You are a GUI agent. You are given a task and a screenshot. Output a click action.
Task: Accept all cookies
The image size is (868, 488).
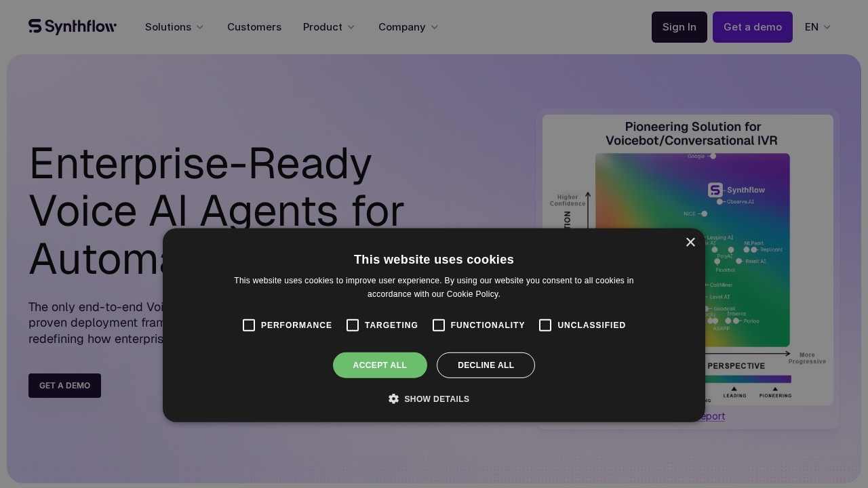[x=380, y=365]
